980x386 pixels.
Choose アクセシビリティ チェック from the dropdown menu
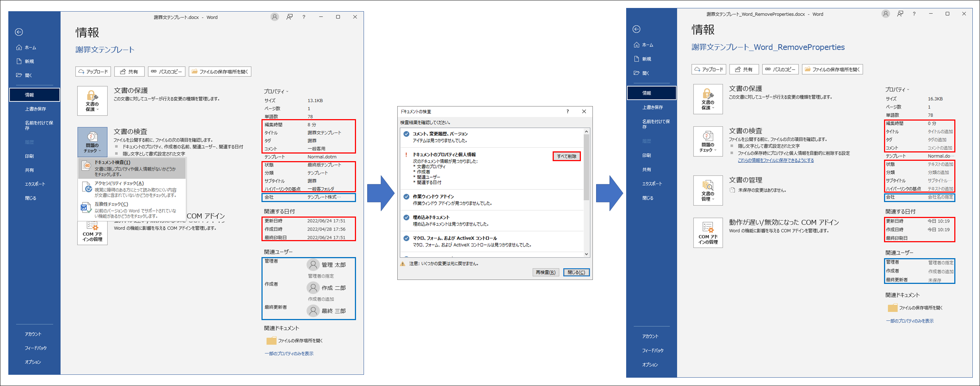tap(132, 189)
